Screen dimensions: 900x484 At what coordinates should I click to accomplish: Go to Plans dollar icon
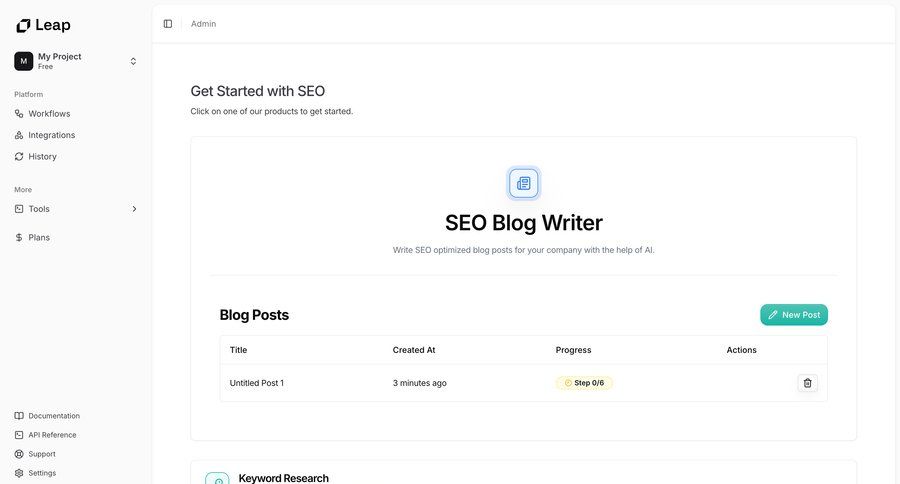pyautogui.click(x=19, y=238)
